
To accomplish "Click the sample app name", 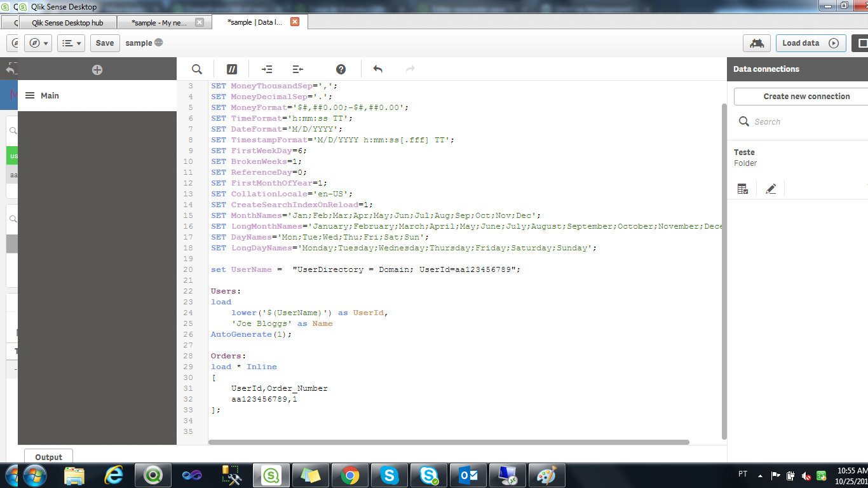I will click(x=139, y=43).
